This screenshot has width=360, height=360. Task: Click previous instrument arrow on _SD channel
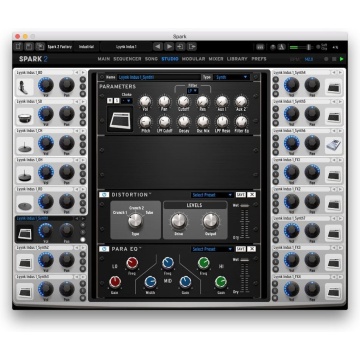[x=76, y=101]
